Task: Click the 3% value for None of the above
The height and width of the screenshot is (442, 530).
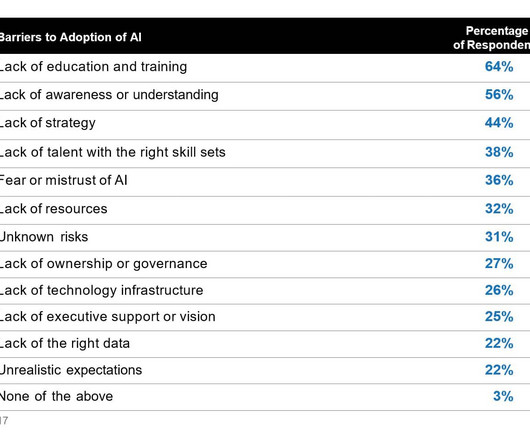Action: pos(503,396)
